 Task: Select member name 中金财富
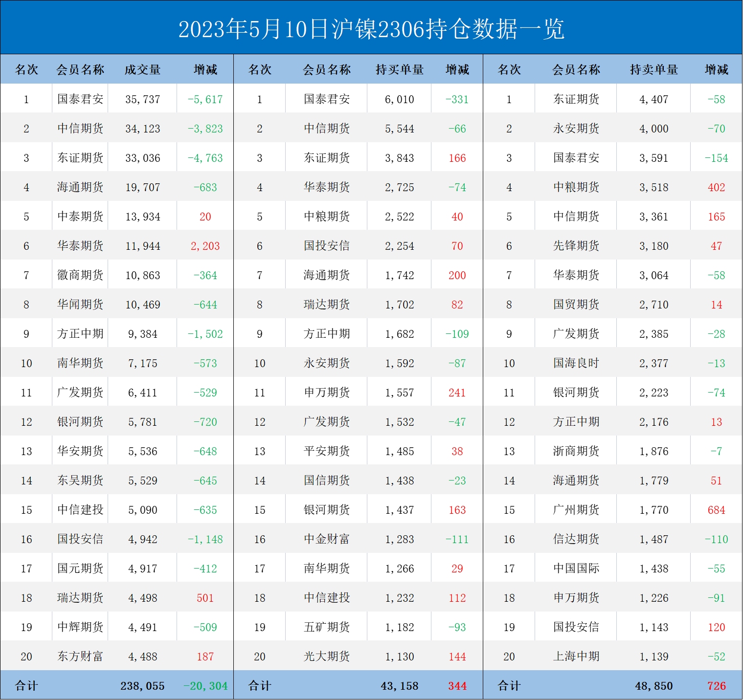pyautogui.click(x=327, y=539)
